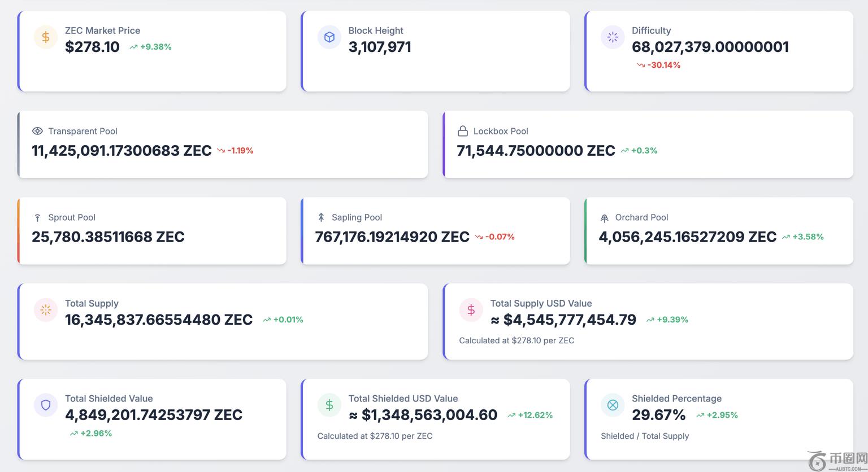Select the block height value 3,107,971
868x472 pixels.
click(x=380, y=47)
